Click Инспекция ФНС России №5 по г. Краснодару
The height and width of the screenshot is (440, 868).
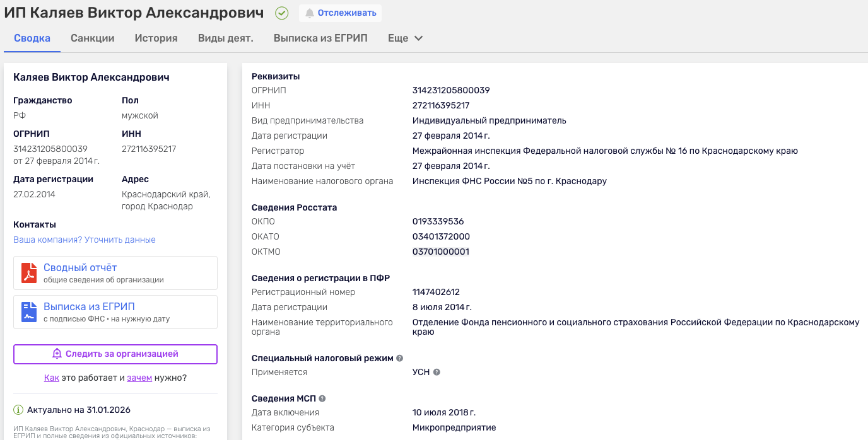click(510, 181)
